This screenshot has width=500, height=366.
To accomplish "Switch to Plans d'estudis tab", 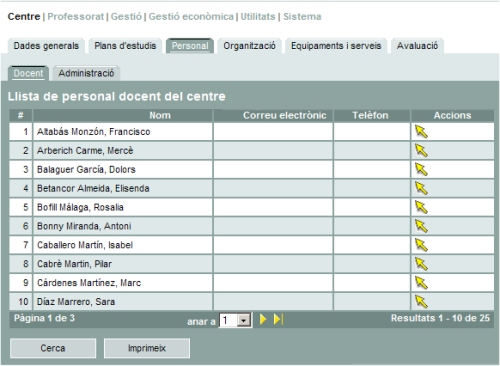I will 125,46.
